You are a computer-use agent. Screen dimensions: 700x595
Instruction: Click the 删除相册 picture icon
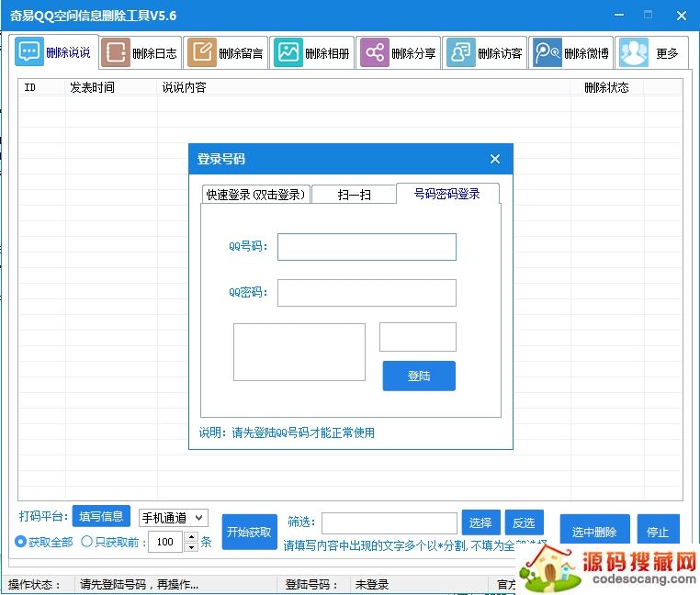(x=288, y=52)
